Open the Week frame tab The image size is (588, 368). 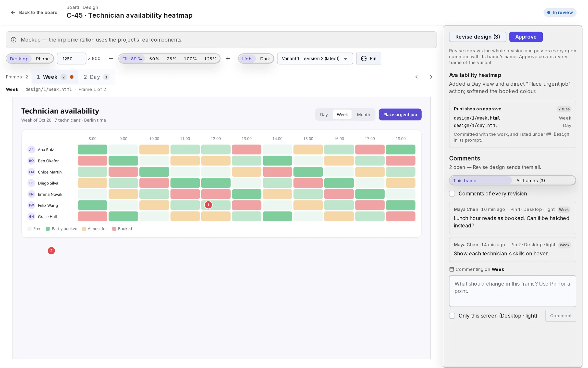click(x=55, y=77)
